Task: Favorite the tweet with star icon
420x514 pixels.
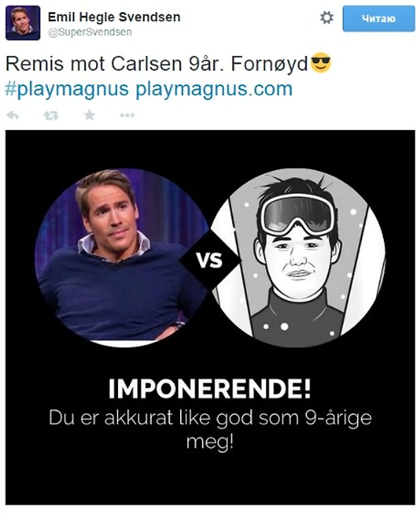Action: [x=89, y=115]
